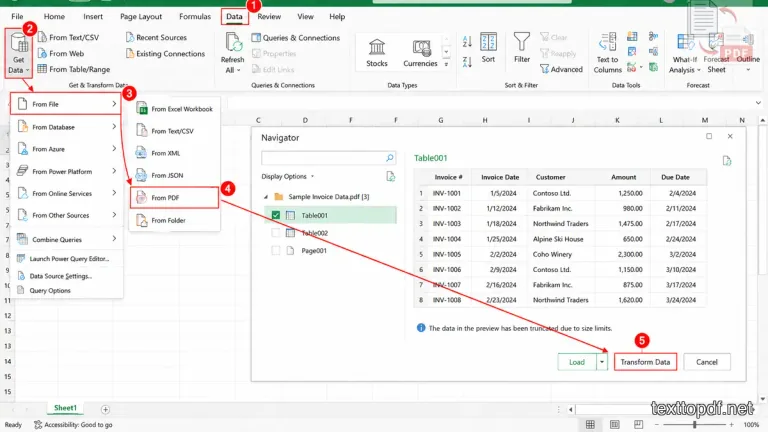Select the Stocks data type
This screenshot has height=432, width=768.
(377, 53)
